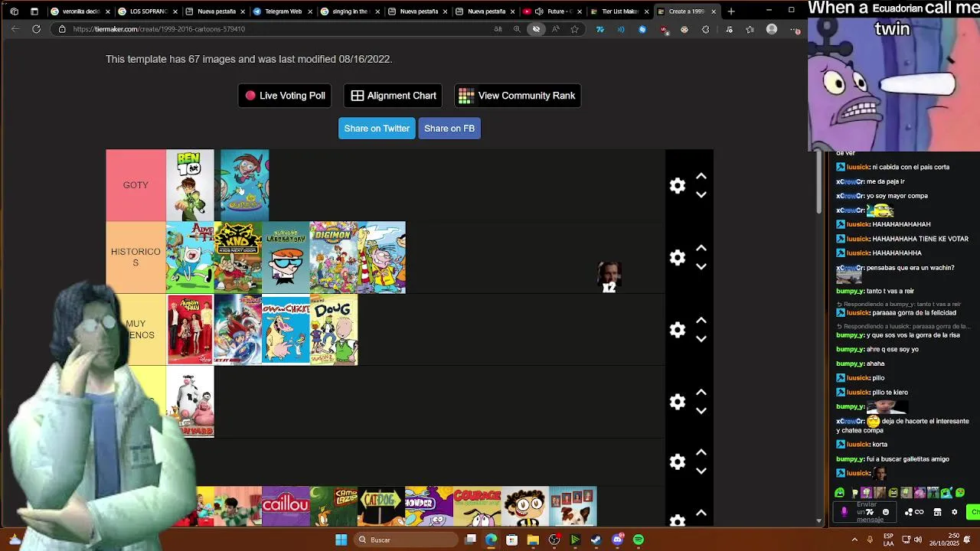Switch to the Tier List Maker tab
The image size is (980, 551).
[619, 11]
